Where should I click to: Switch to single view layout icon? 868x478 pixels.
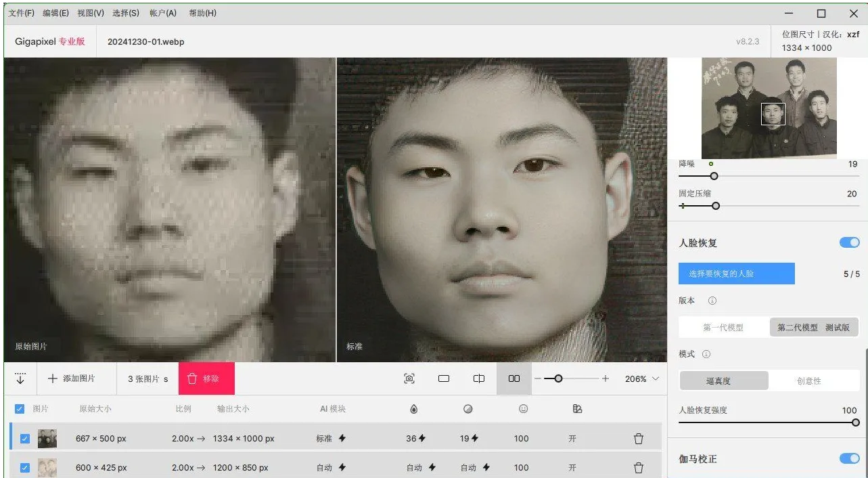(444, 379)
